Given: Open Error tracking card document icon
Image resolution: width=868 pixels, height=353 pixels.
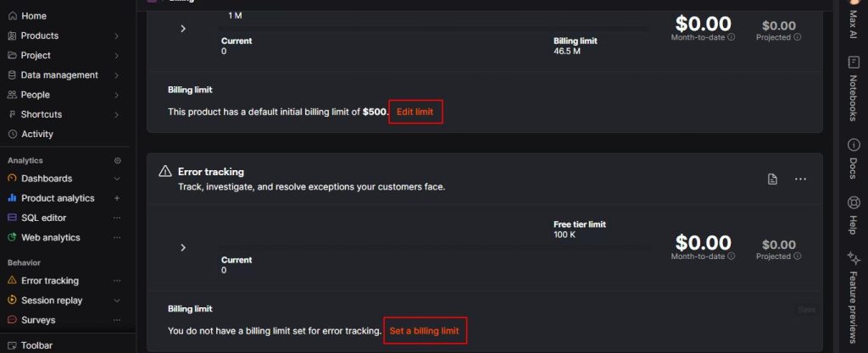Looking at the screenshot, I should point(772,179).
